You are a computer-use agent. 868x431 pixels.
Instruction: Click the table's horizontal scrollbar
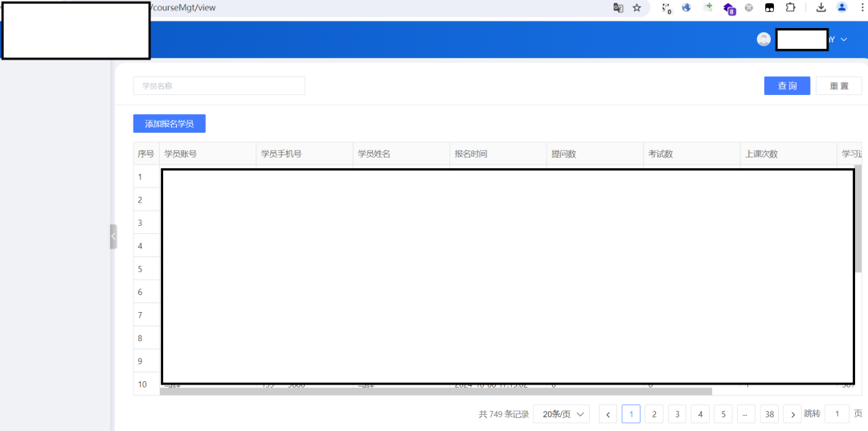coord(436,392)
